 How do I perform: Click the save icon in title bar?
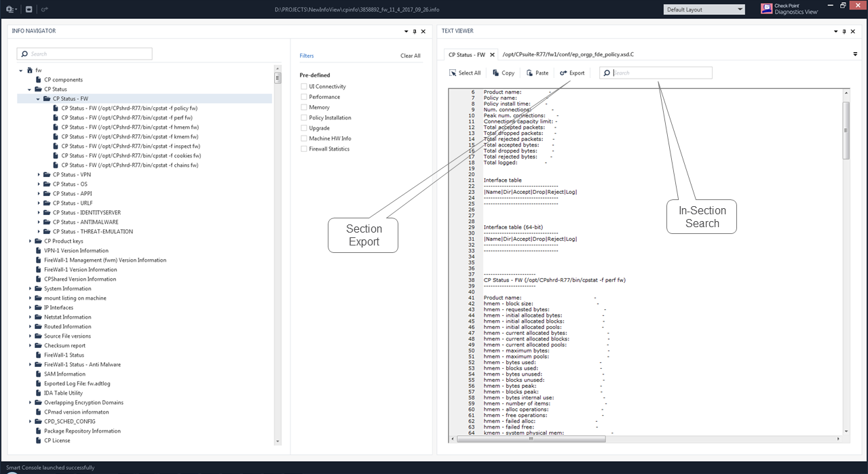(29, 9)
